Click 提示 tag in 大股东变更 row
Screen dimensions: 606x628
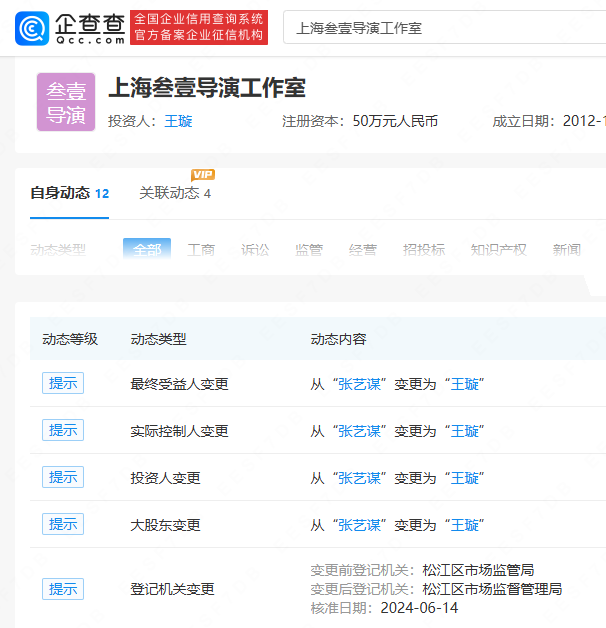coord(63,524)
